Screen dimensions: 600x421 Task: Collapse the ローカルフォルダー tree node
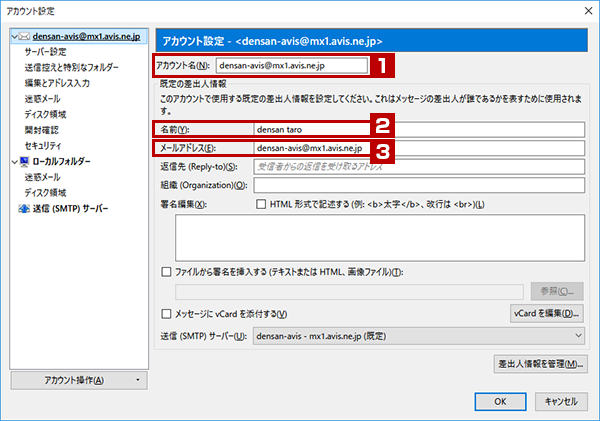15,162
